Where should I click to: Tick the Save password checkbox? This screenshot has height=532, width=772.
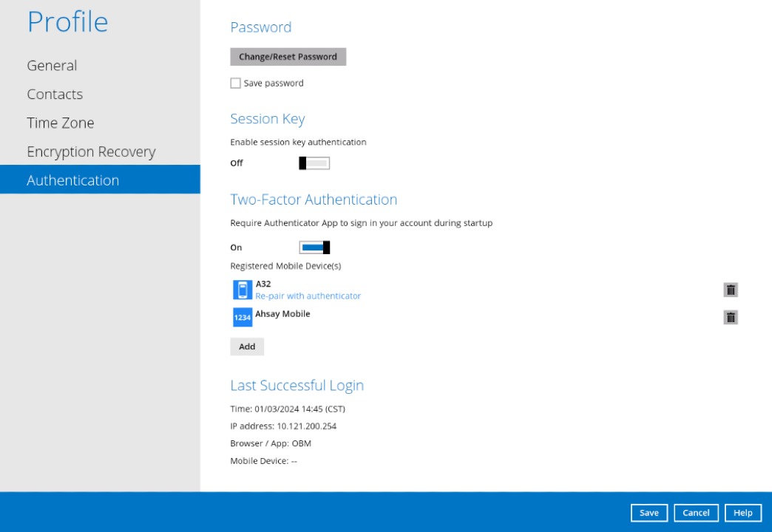pyautogui.click(x=236, y=83)
